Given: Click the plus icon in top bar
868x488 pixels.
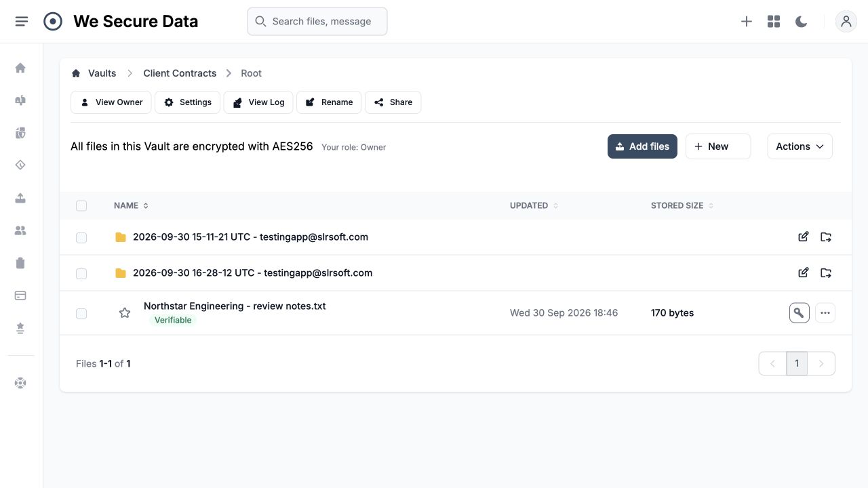Looking at the screenshot, I should coord(747,22).
